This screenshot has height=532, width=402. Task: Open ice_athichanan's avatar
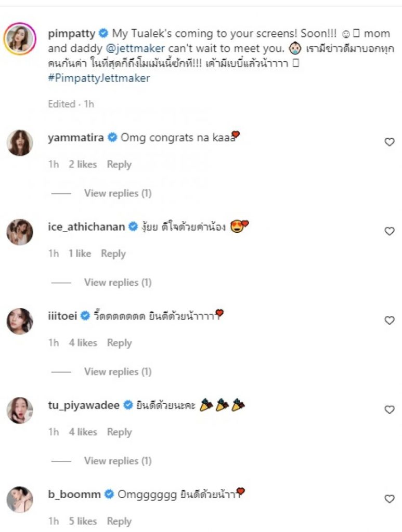20,232
